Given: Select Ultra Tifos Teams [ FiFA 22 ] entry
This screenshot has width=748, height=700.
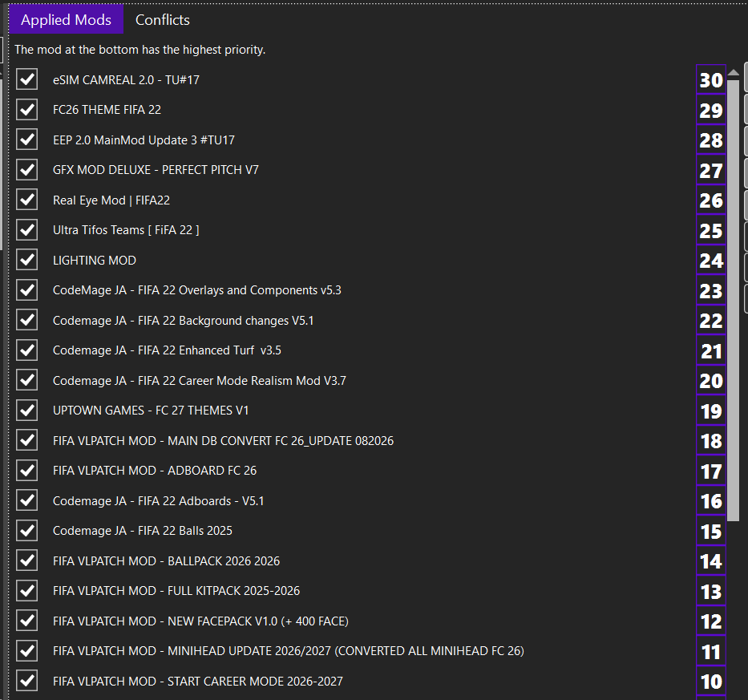Looking at the screenshot, I should tap(126, 230).
